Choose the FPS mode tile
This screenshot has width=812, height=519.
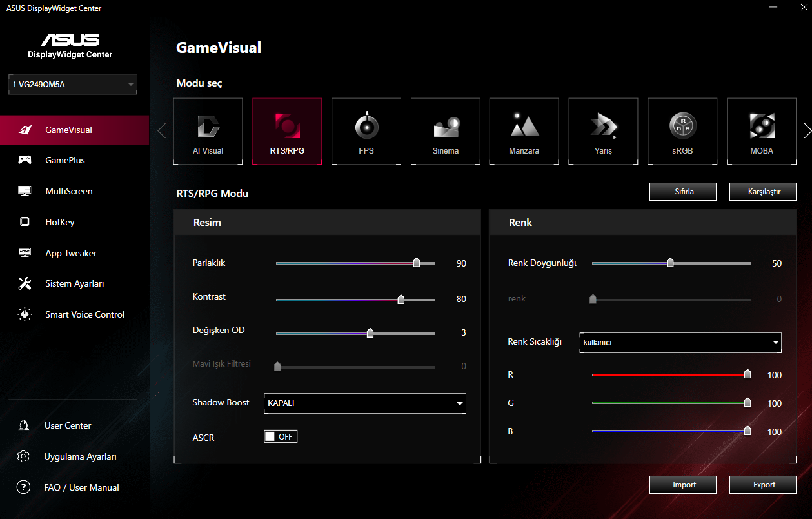click(366, 132)
